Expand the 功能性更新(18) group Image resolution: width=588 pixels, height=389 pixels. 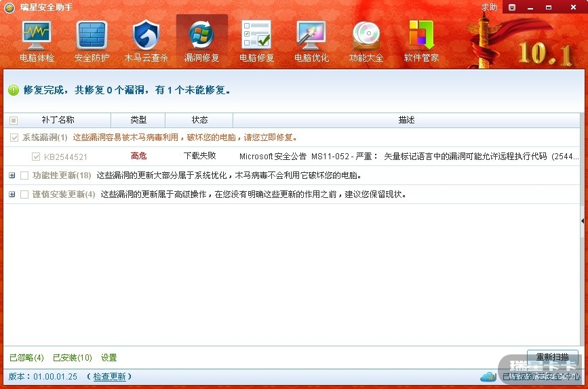(12, 176)
